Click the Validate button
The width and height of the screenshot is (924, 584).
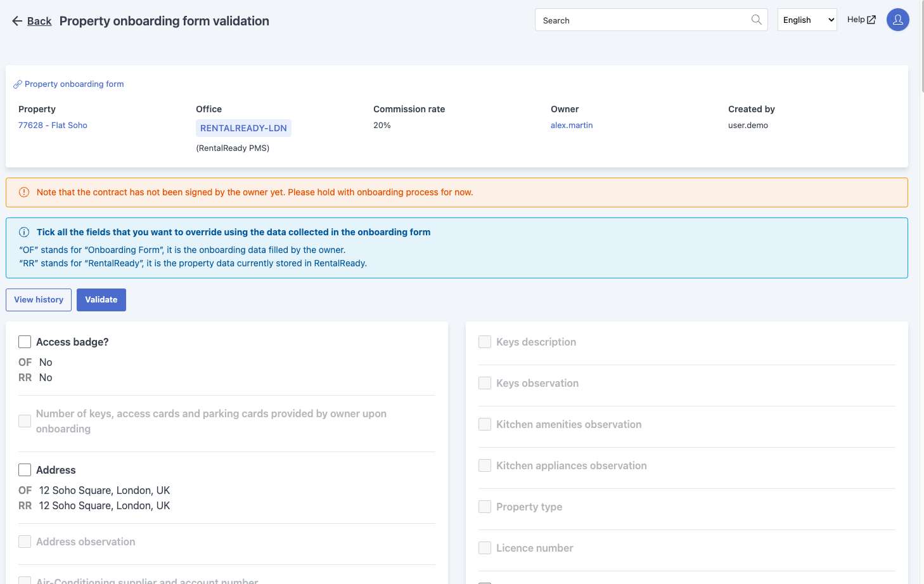point(101,300)
